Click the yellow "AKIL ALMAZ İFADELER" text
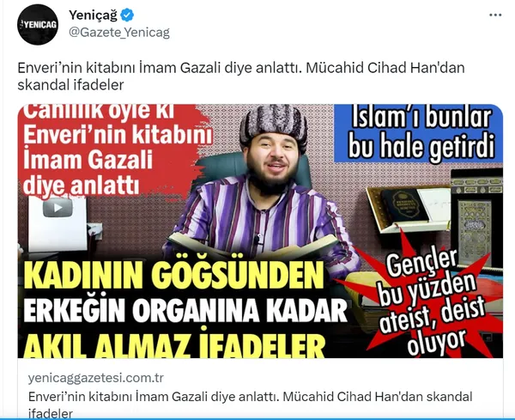Image resolution: width=515 pixels, height=420 pixels. coord(174,344)
